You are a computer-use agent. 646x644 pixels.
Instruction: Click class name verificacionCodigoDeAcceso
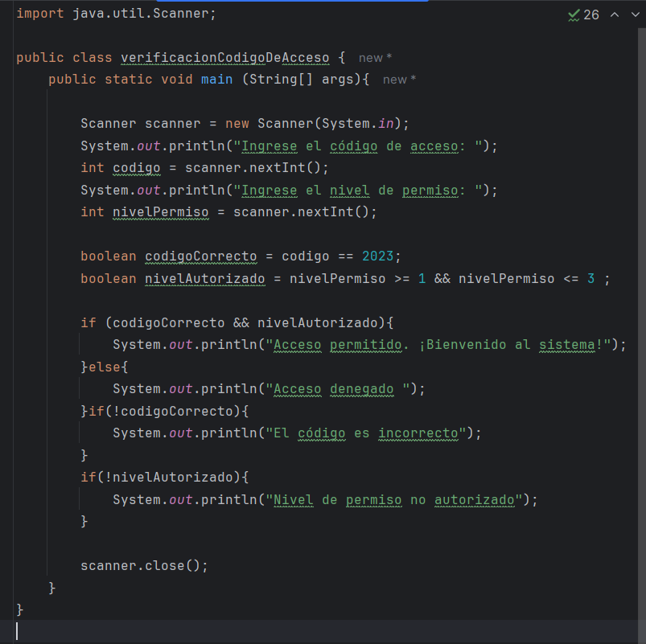(225, 58)
